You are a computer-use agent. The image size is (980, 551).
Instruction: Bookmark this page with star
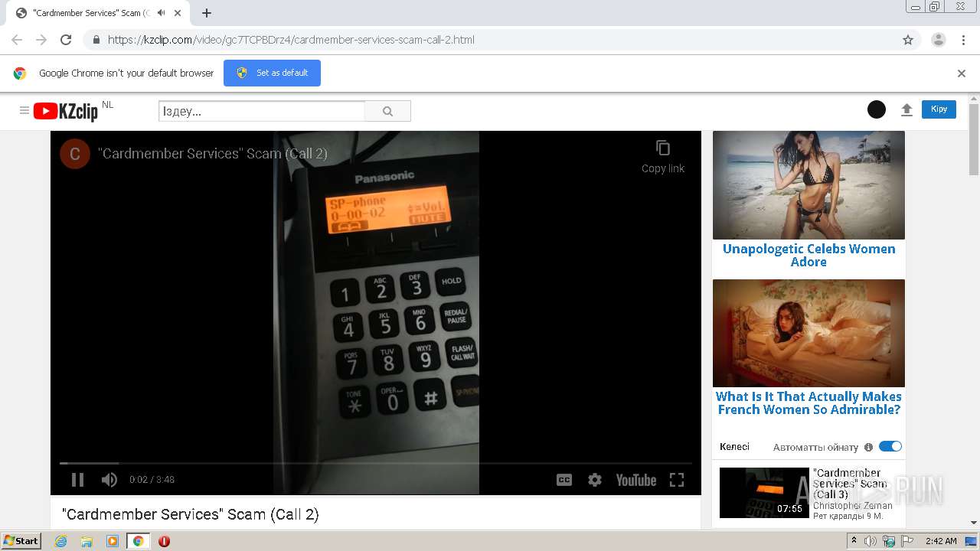pos(908,40)
